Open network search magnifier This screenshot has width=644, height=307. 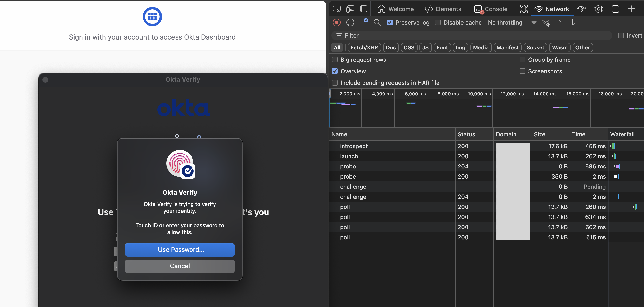(377, 22)
